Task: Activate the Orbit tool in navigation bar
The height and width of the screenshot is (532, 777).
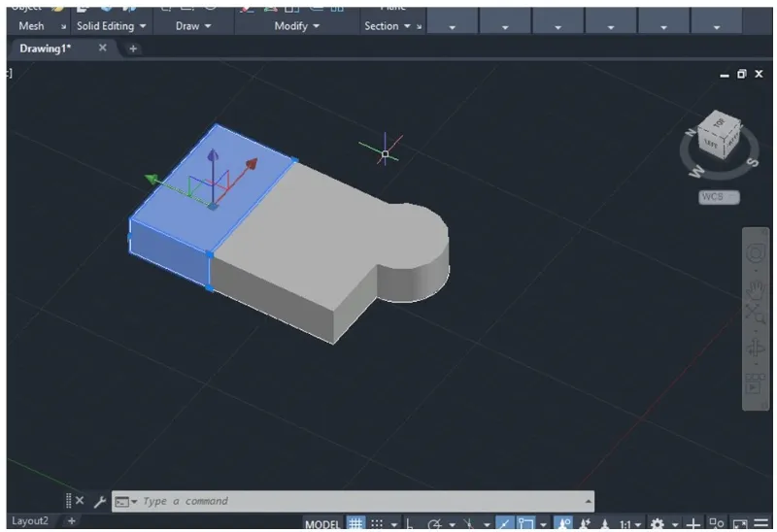Action: (755, 349)
